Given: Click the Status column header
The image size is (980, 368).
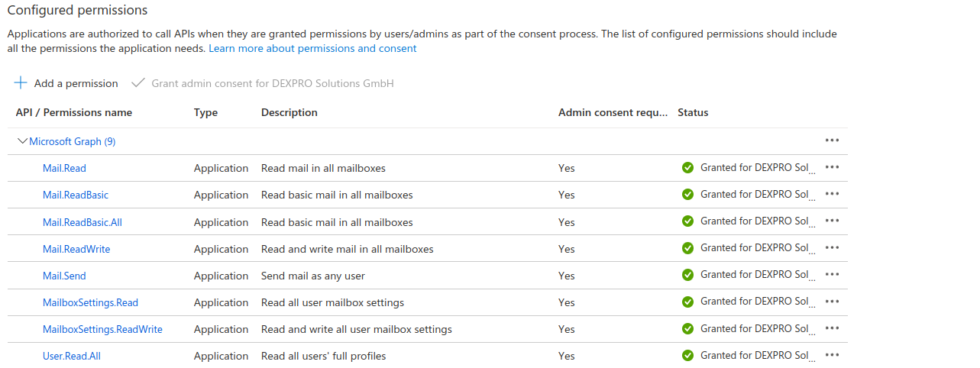Looking at the screenshot, I should (x=693, y=112).
